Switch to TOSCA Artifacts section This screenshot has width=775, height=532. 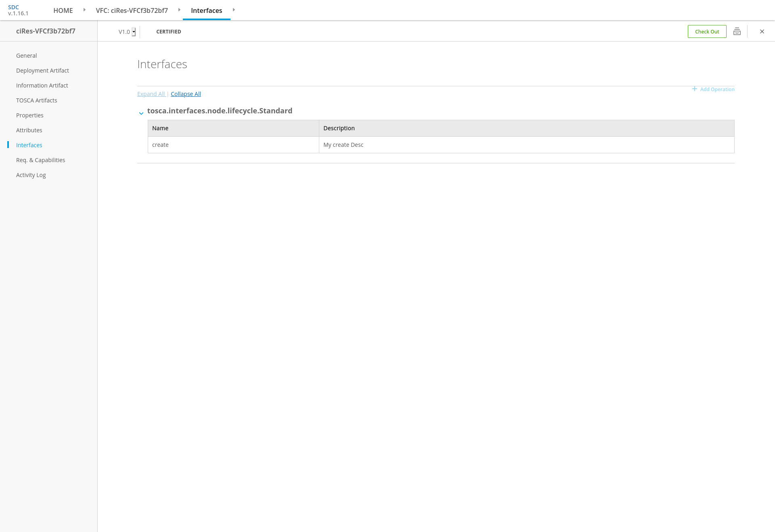pos(36,100)
